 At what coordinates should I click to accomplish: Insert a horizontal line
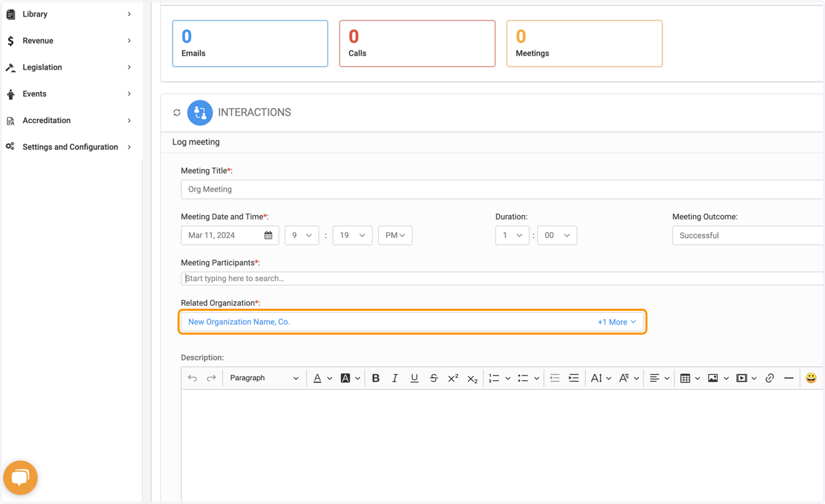pyautogui.click(x=789, y=378)
